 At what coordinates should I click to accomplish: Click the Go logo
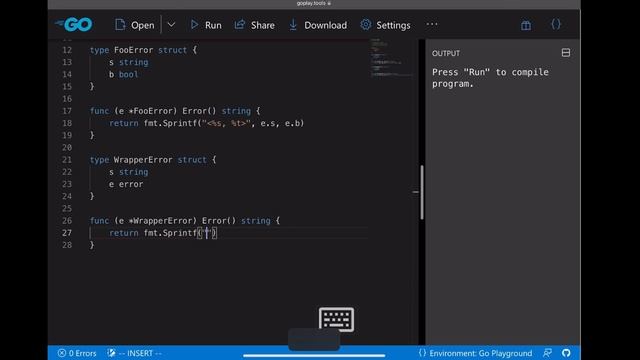tap(74, 24)
